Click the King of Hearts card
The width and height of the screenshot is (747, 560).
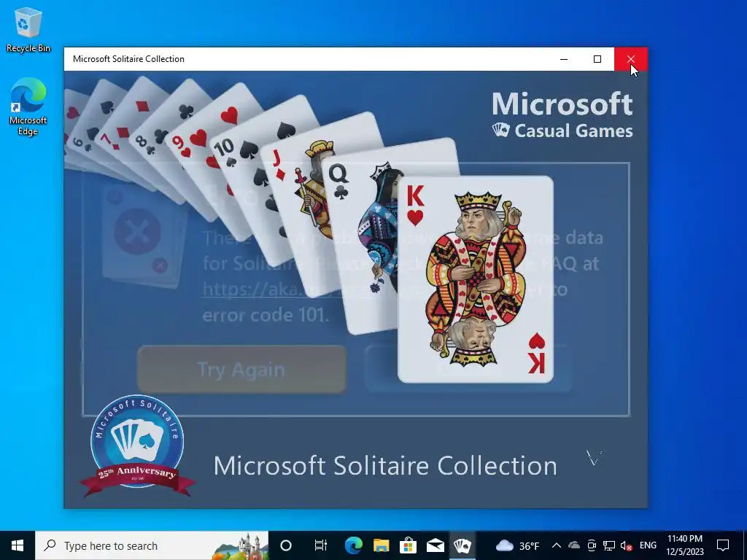point(476,279)
